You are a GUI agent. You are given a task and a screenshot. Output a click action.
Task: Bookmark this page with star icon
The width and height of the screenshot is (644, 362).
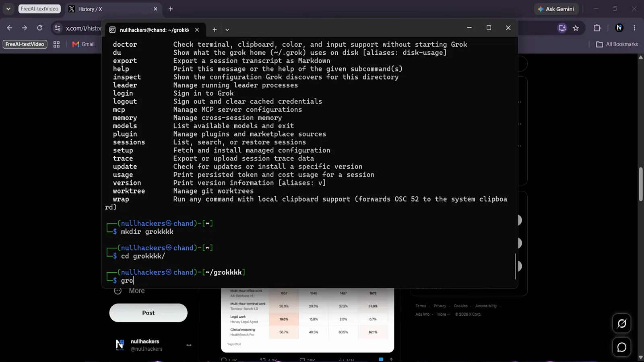(x=576, y=28)
